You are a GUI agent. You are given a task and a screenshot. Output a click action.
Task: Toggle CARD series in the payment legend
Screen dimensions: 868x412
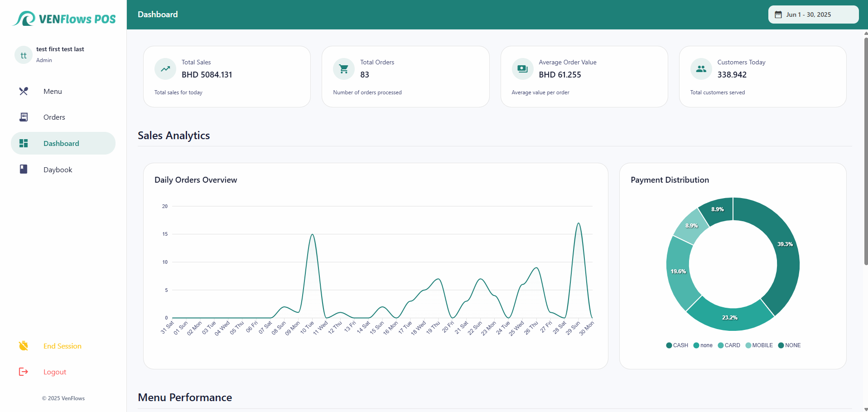click(729, 345)
